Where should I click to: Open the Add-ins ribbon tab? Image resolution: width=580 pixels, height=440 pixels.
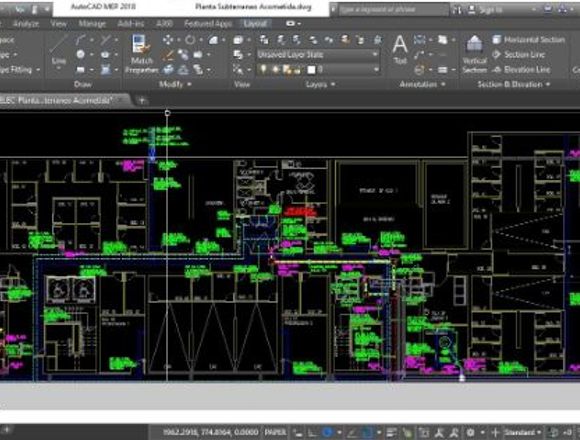(x=131, y=24)
